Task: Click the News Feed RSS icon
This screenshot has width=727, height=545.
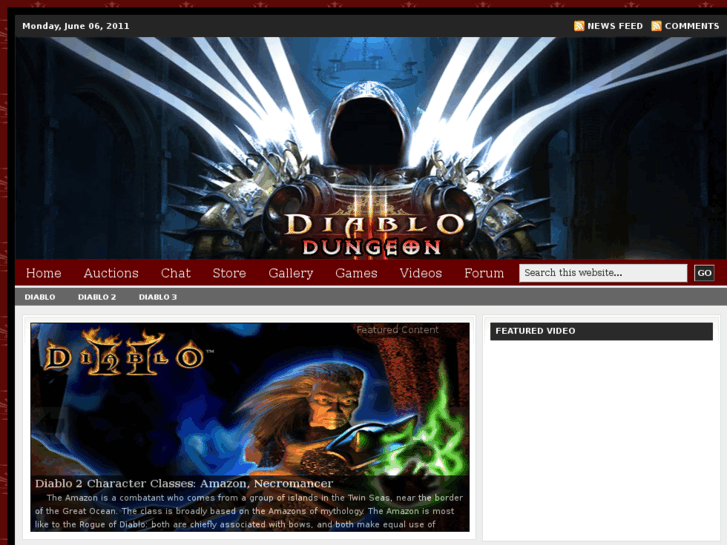Action: [x=579, y=26]
